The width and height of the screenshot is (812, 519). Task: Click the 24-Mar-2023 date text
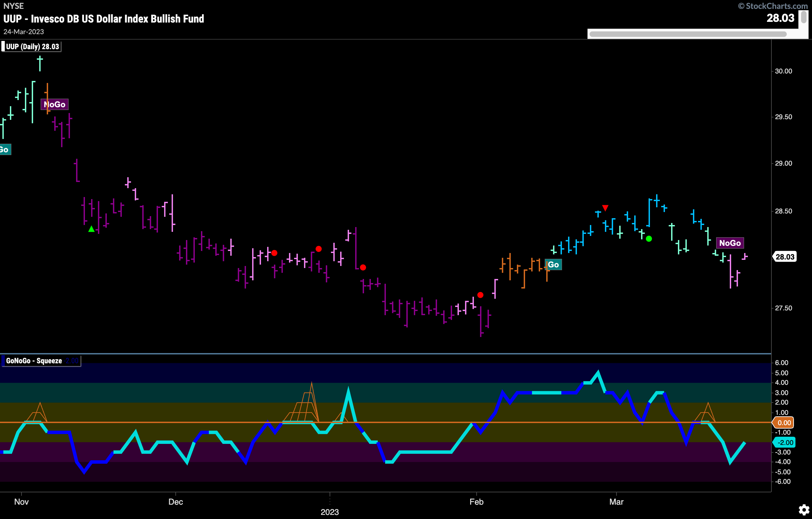click(x=24, y=32)
